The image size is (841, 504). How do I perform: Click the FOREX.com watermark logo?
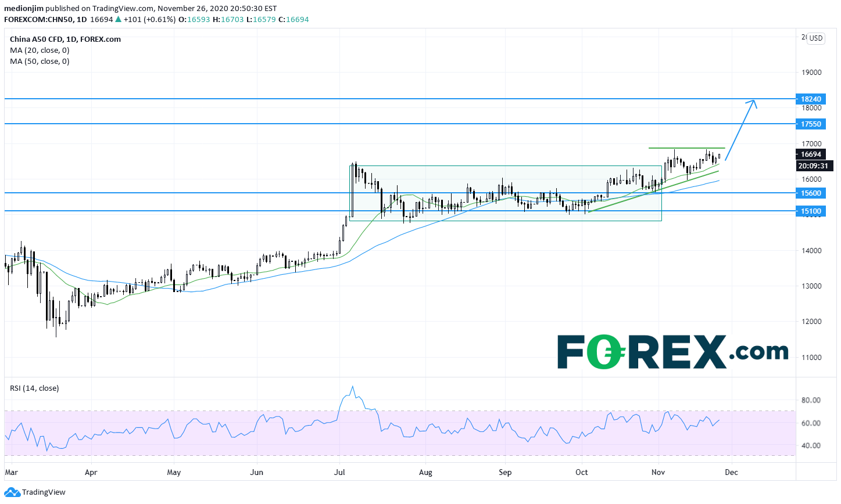pos(672,352)
